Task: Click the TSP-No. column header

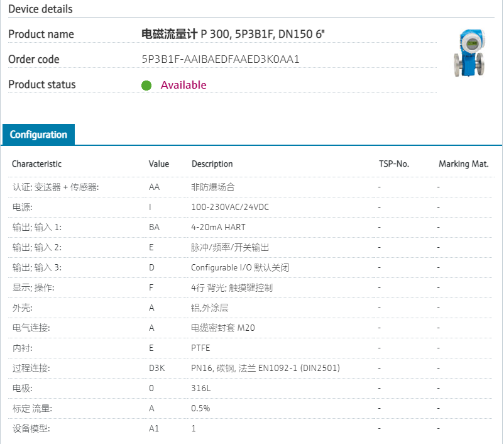Action: (393, 164)
